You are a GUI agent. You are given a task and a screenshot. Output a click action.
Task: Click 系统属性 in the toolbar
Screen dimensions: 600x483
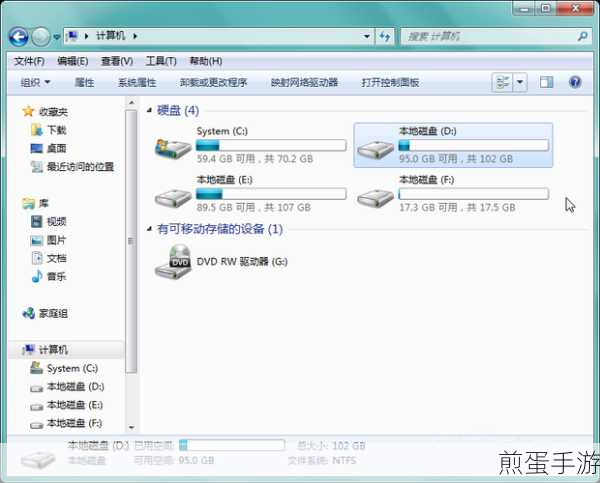(x=137, y=82)
